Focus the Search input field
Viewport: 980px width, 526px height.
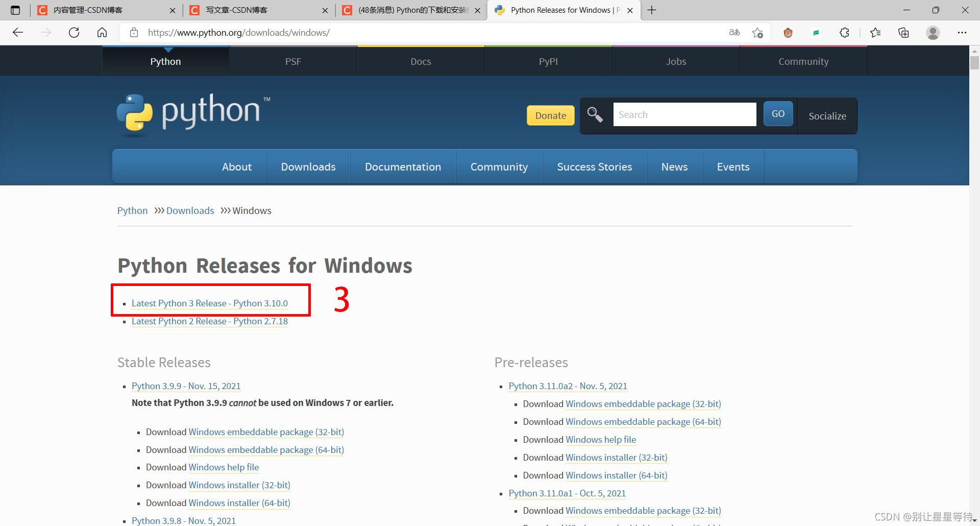click(684, 114)
